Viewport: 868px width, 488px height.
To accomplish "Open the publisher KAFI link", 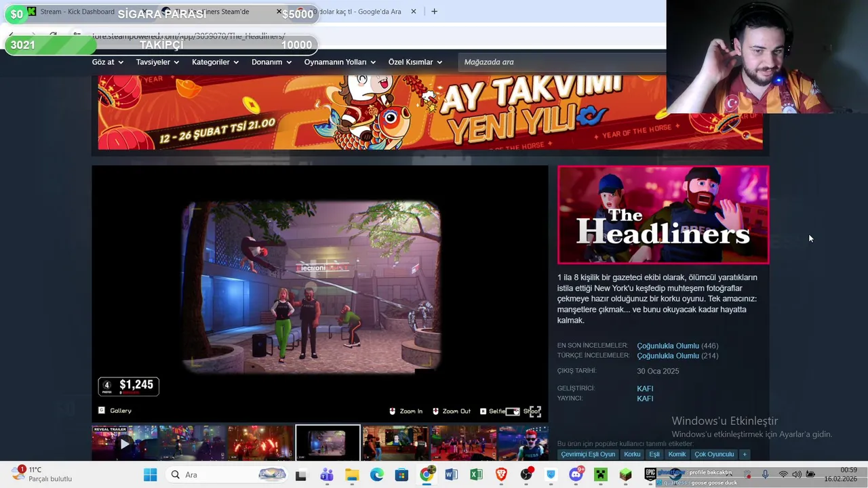I will pos(645,399).
